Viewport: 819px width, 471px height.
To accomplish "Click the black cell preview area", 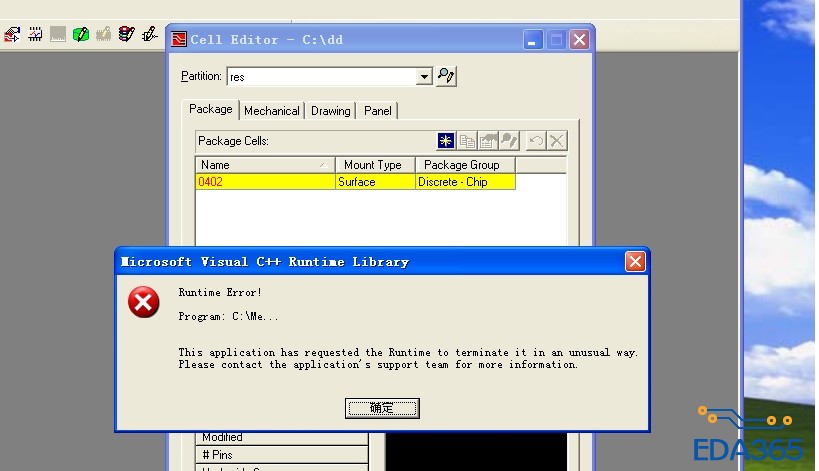I will pyautogui.click(x=476, y=452).
